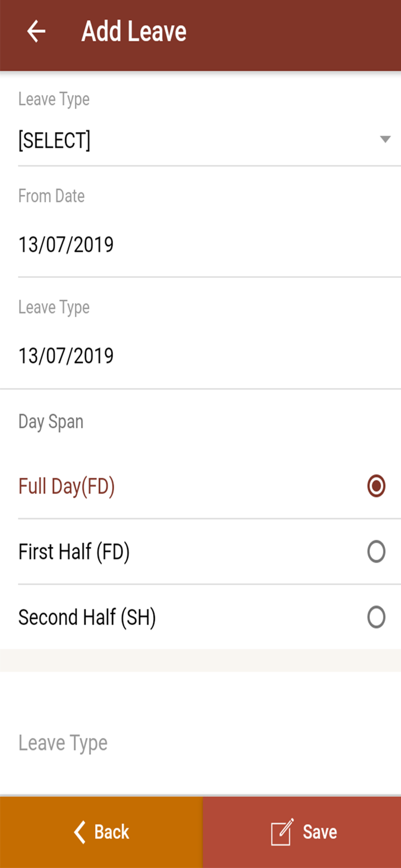Image resolution: width=401 pixels, height=868 pixels.
Task: Tap the pencil edit icon beside Save
Action: [282, 832]
